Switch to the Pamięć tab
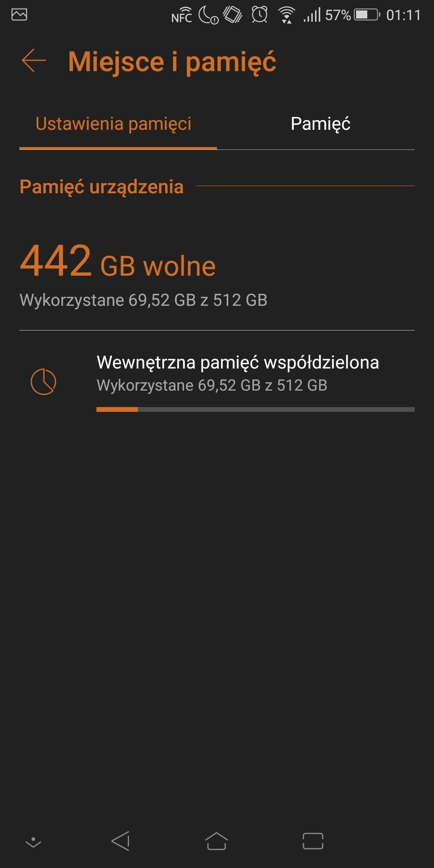Viewport: 434px width, 868px height. (320, 124)
